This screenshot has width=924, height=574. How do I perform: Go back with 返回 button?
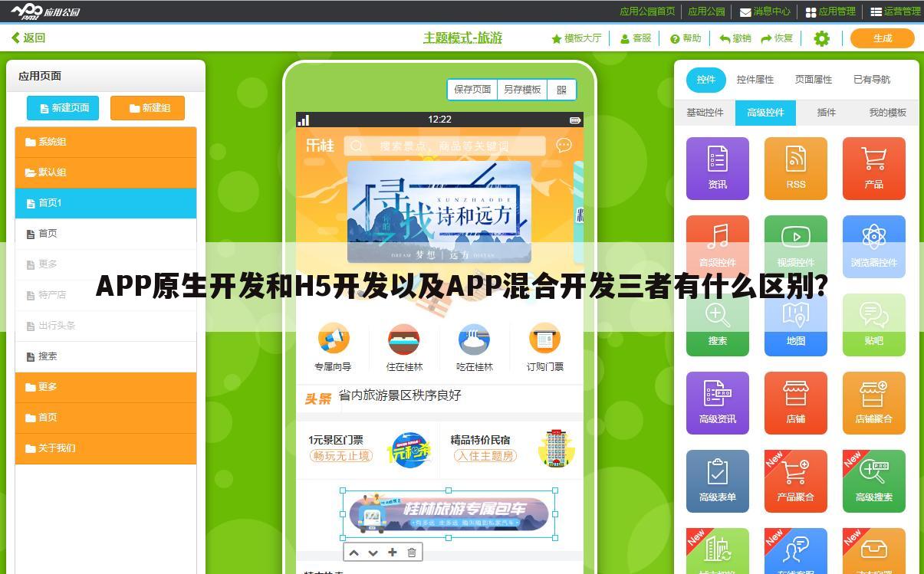tap(28, 38)
